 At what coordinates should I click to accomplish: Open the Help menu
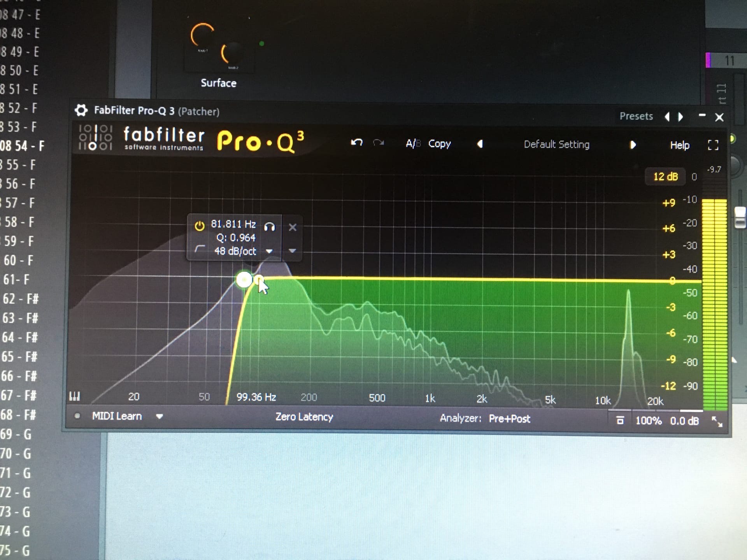click(x=679, y=145)
